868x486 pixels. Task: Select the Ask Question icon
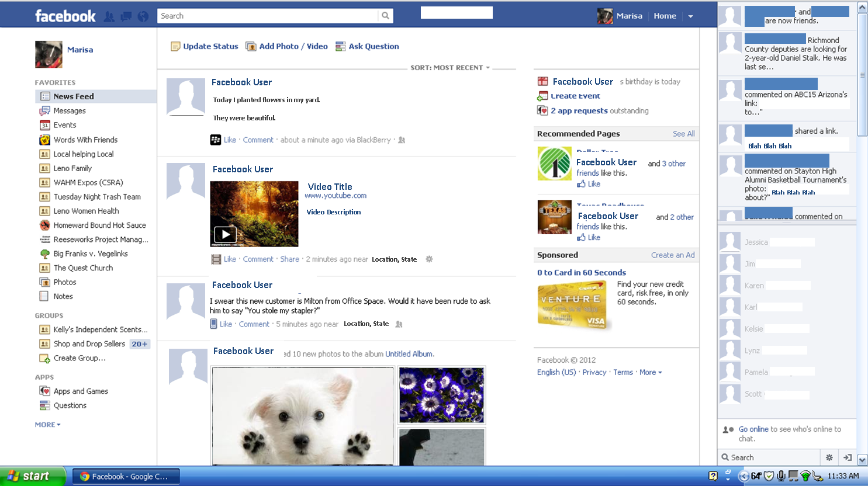pos(341,46)
